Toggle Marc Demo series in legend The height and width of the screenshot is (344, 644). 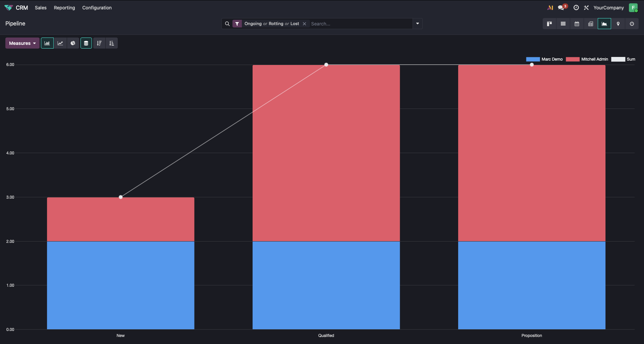coord(544,59)
